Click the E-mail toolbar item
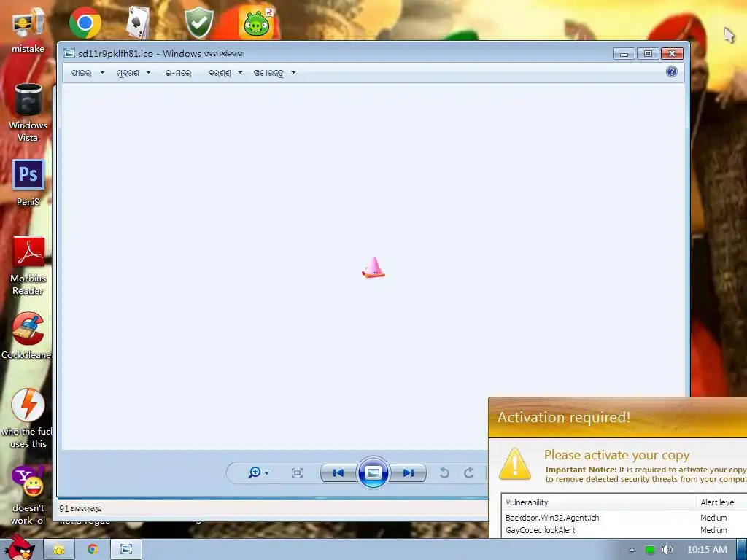747x560 pixels. pos(178,73)
